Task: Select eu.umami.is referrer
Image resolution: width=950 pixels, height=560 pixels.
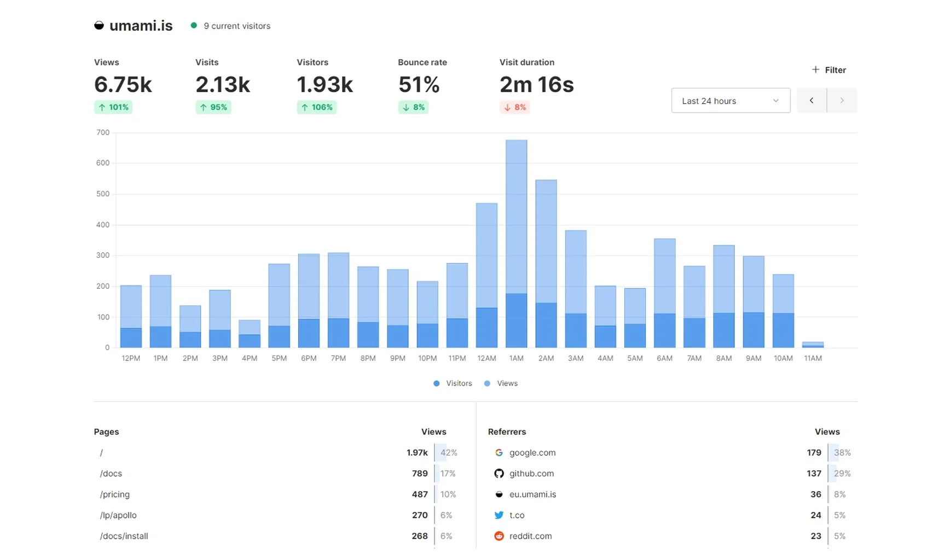Action: pyautogui.click(x=532, y=494)
